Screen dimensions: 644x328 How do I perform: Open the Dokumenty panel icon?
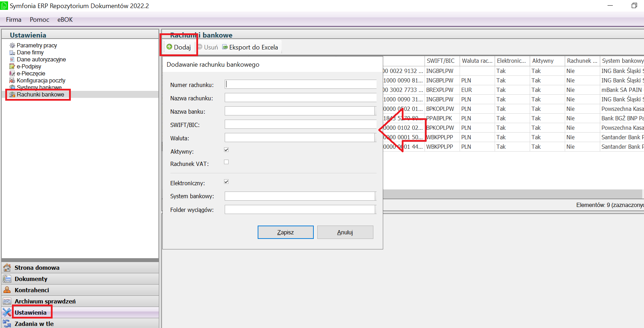coord(7,279)
